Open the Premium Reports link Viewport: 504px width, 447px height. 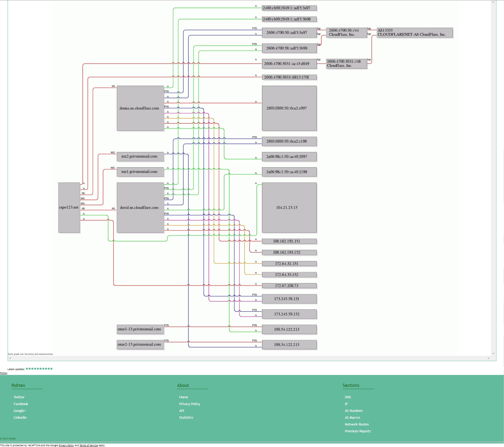pyautogui.click(x=358, y=431)
